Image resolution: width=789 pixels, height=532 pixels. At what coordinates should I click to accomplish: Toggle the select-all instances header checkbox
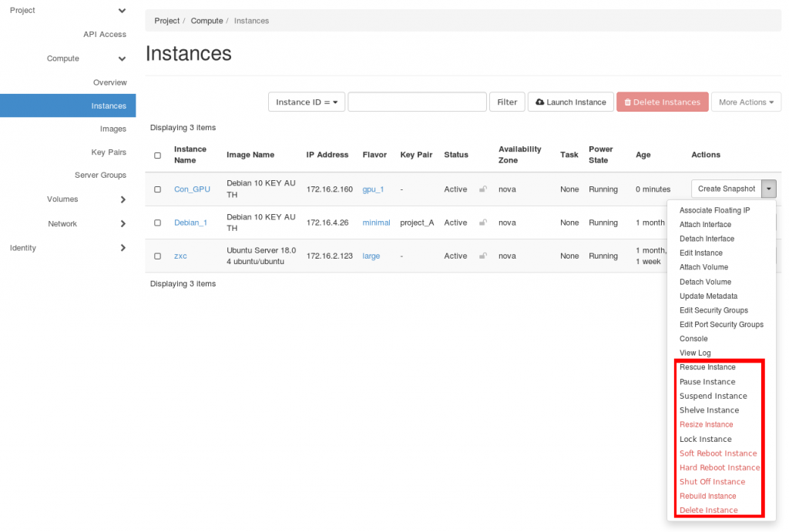click(158, 156)
